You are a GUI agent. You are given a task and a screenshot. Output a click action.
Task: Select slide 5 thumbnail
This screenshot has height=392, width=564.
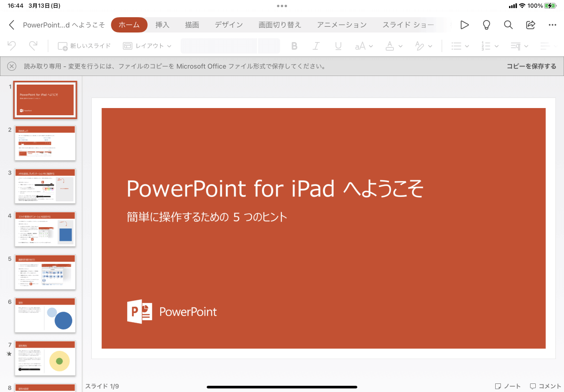[45, 272]
